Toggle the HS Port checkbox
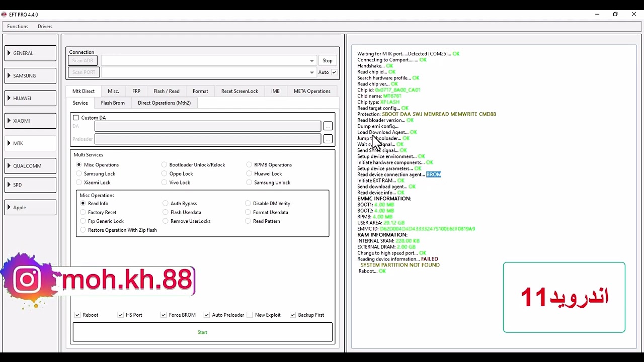This screenshot has width=644, height=362. (121, 315)
